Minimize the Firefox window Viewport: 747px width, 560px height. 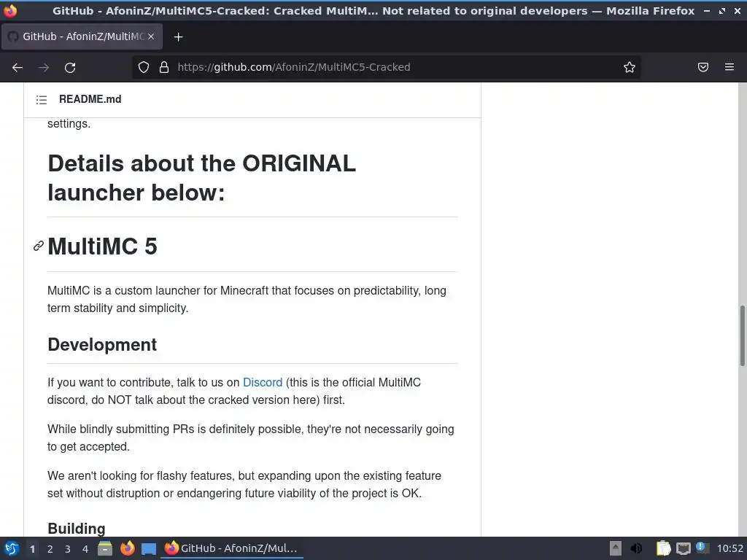[707, 10]
